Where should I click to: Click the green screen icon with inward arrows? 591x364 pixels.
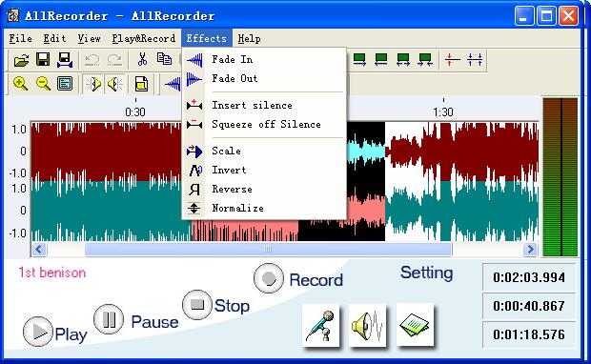tap(425, 60)
